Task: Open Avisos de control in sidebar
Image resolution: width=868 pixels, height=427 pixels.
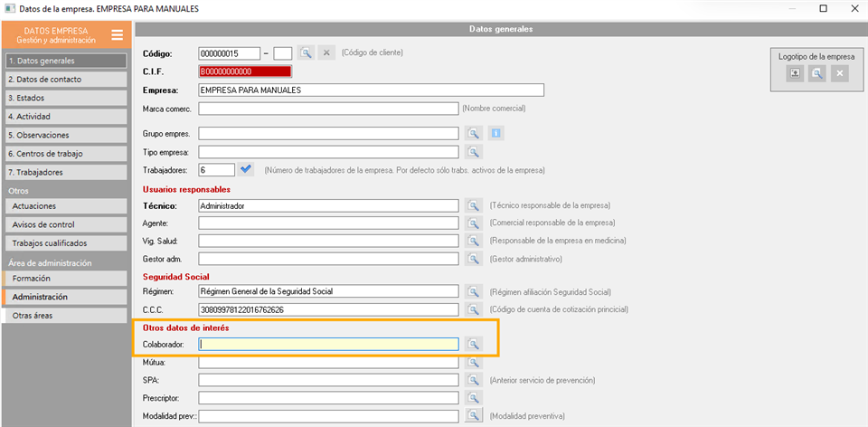Action: (64, 224)
